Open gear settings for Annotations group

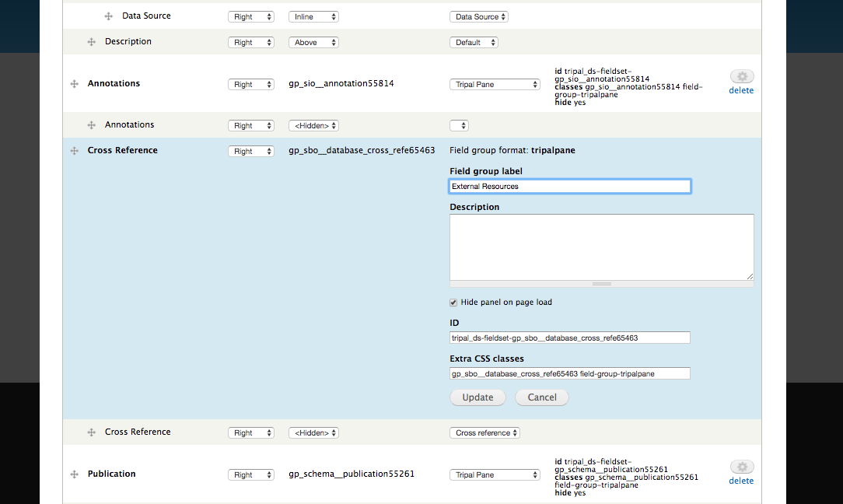tap(742, 76)
